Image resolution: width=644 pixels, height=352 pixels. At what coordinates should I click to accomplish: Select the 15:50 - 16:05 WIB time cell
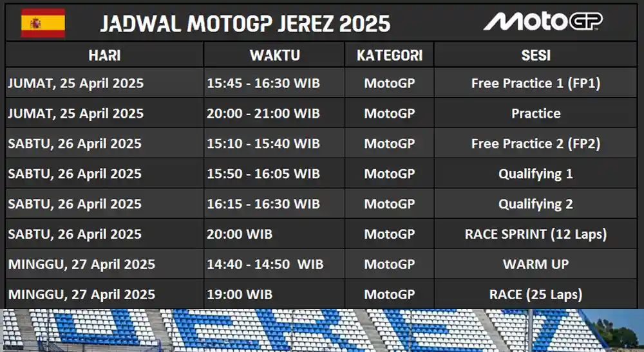pos(274,174)
